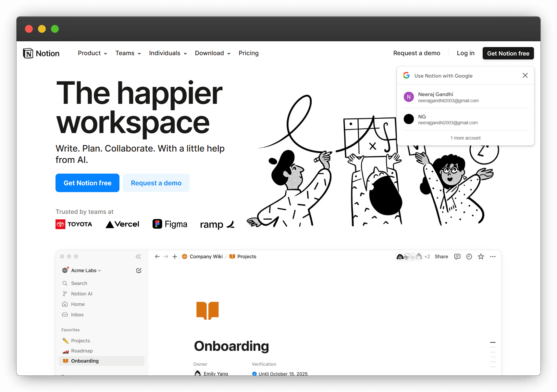This screenshot has height=392, width=557.
Task: Click the hero illustration of three people
Action: (x=373, y=161)
